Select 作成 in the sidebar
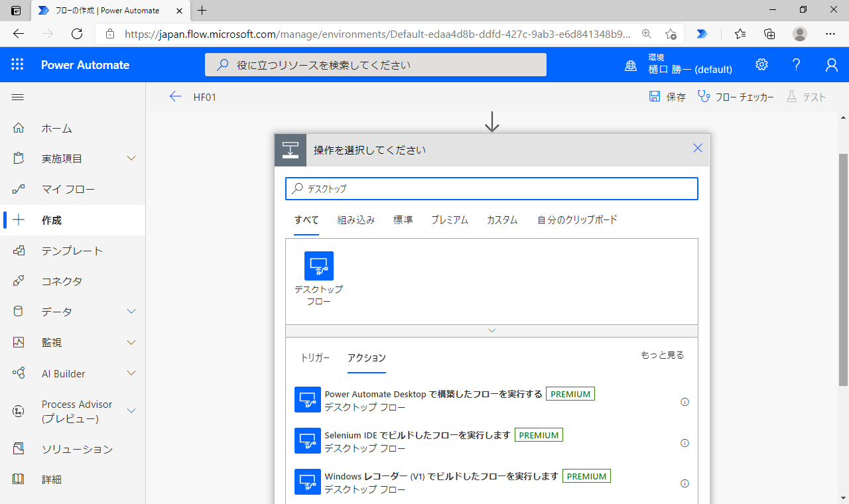This screenshot has width=849, height=504. point(73,220)
